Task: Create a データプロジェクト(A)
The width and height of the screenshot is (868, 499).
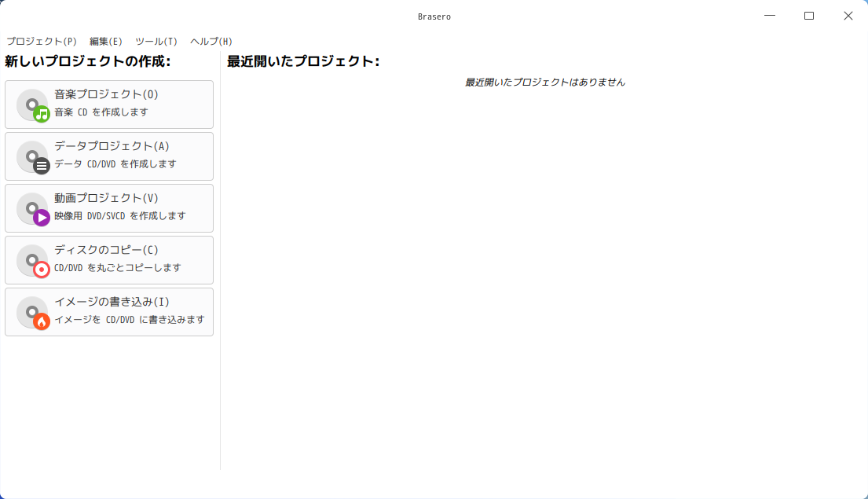Action: pos(109,156)
